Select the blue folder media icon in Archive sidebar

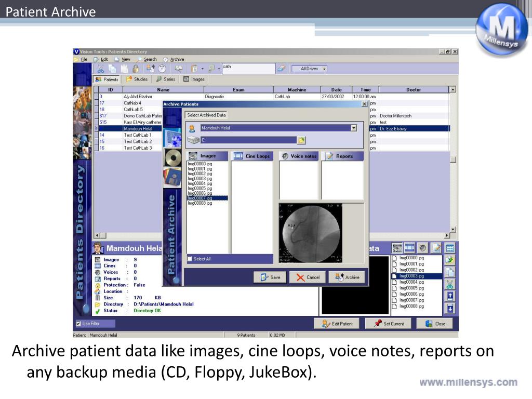click(x=172, y=138)
